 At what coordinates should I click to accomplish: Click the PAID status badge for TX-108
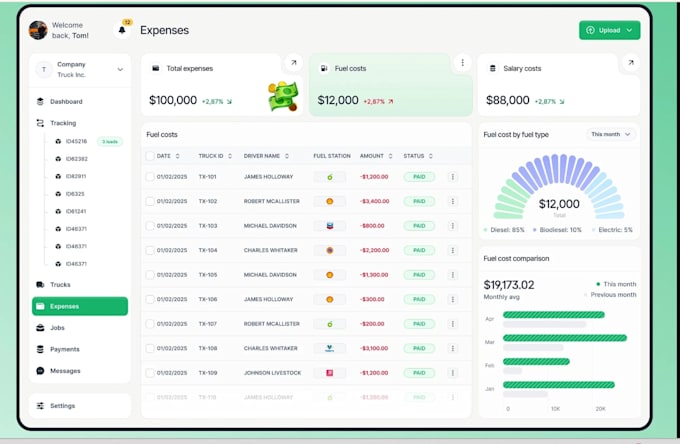(x=419, y=348)
